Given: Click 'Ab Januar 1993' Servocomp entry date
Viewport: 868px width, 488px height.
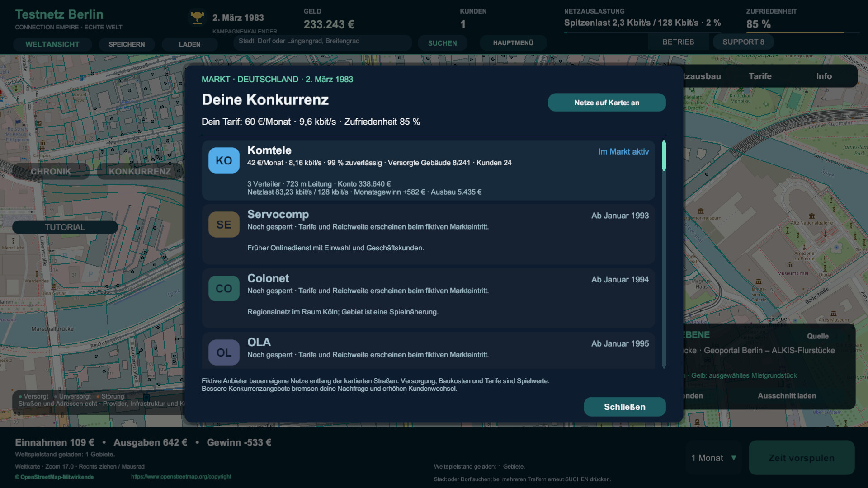Looking at the screenshot, I should (620, 216).
